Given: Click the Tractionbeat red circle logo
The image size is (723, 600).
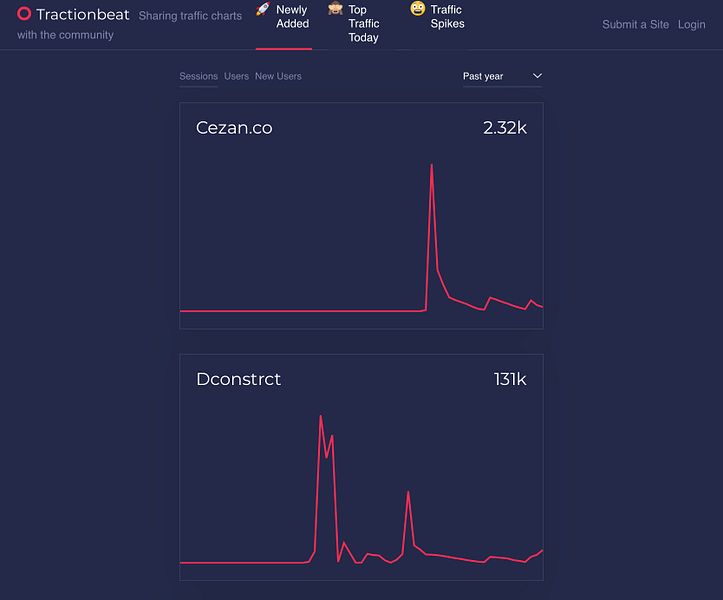Looking at the screenshot, I should click(x=24, y=14).
